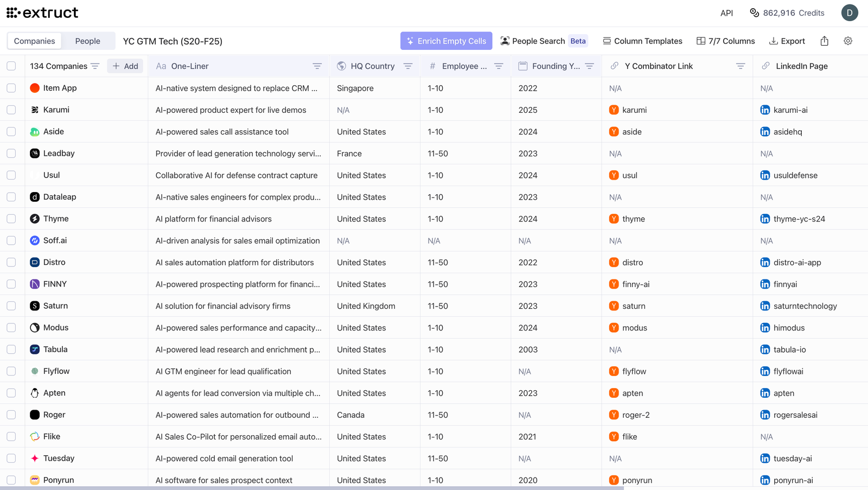Select the Companies tab
The height and width of the screenshot is (490, 868).
[34, 41]
